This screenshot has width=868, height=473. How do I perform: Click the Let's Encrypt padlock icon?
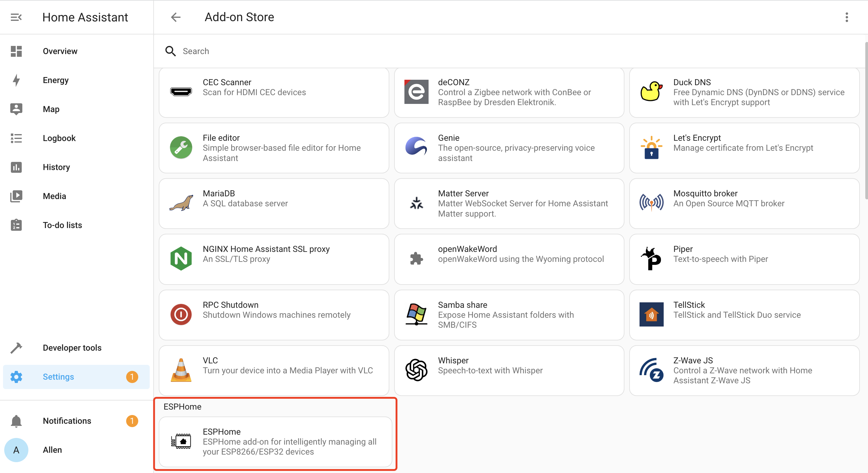tap(651, 147)
